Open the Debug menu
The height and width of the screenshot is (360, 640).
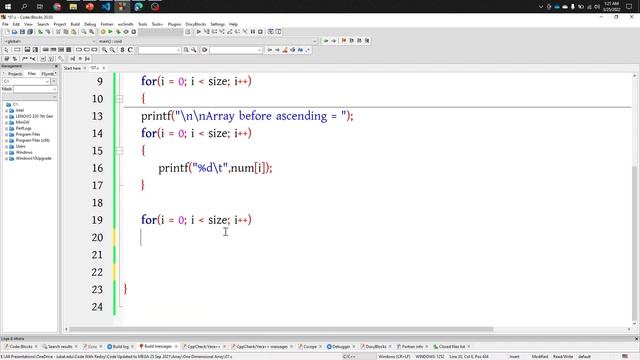click(x=90, y=24)
